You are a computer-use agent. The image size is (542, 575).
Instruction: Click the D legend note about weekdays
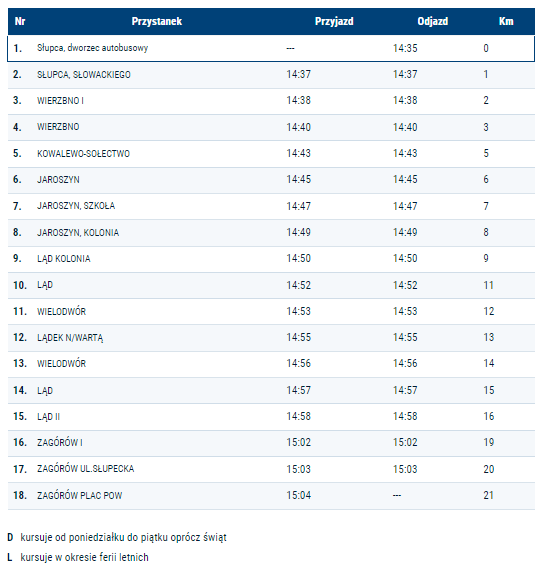click(x=117, y=538)
